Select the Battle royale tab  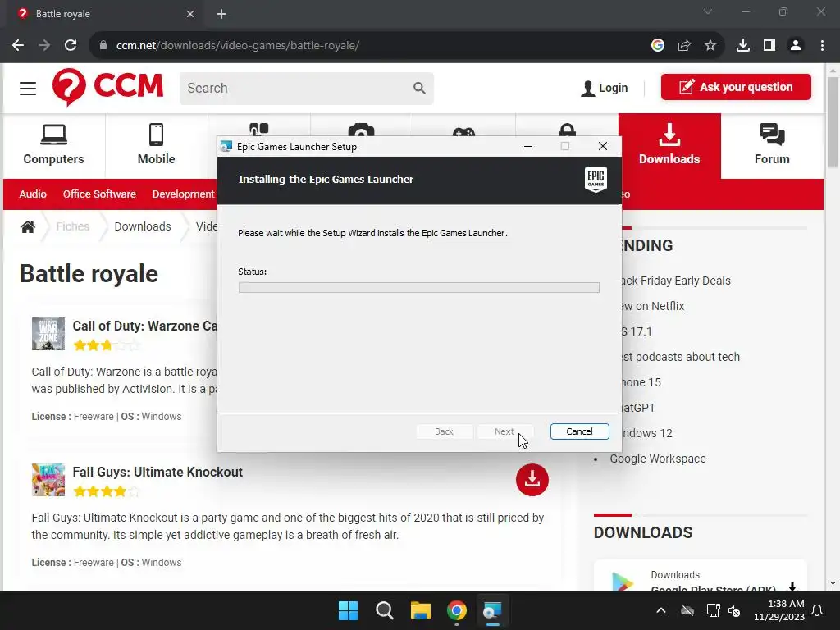click(104, 14)
